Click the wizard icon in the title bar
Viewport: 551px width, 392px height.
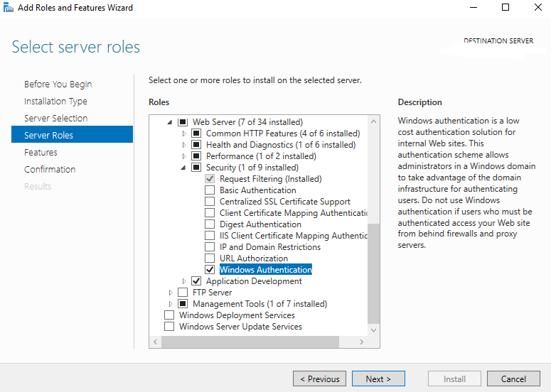click(x=9, y=7)
